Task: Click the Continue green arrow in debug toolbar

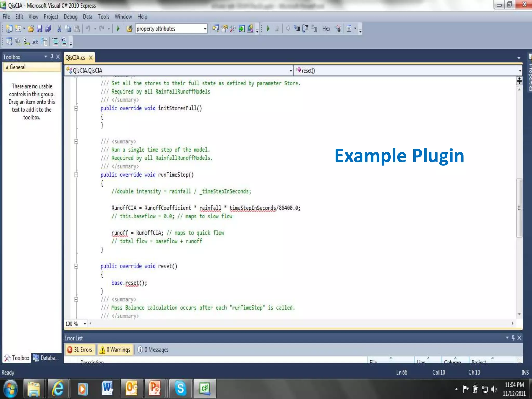Action: tap(268, 29)
